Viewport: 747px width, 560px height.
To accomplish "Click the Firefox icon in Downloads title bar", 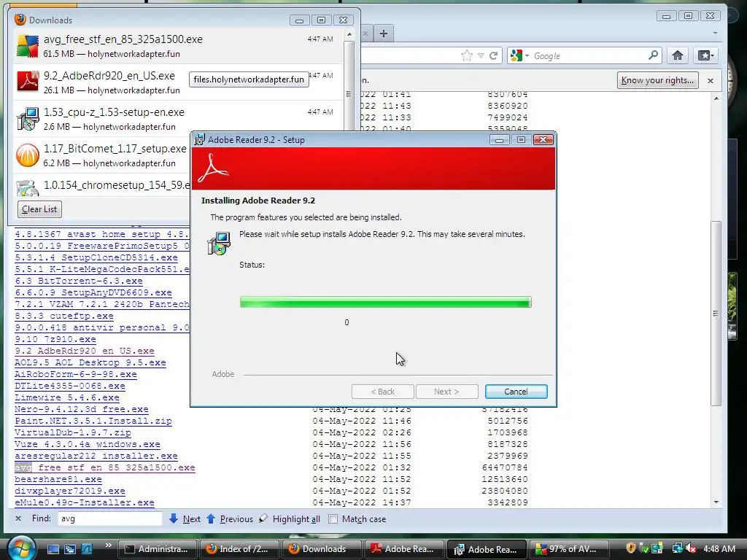I will [x=20, y=20].
